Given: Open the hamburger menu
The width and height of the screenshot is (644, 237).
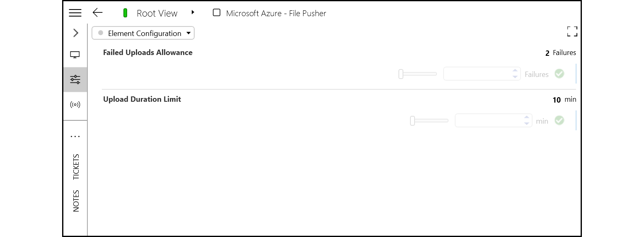Looking at the screenshot, I should [x=75, y=13].
